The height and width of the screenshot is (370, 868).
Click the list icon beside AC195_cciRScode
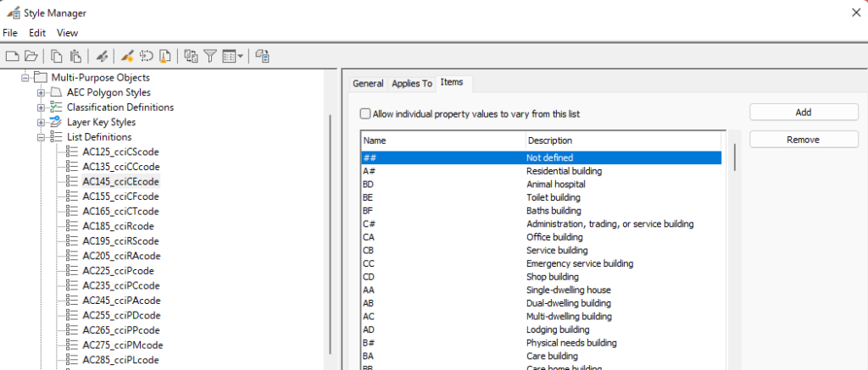pos(72,241)
